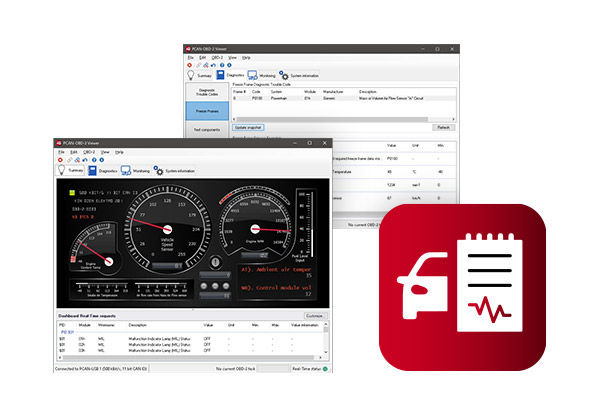Switch to Monitoring tab in the back window
This screenshot has height=418, width=600.
pyautogui.click(x=258, y=75)
